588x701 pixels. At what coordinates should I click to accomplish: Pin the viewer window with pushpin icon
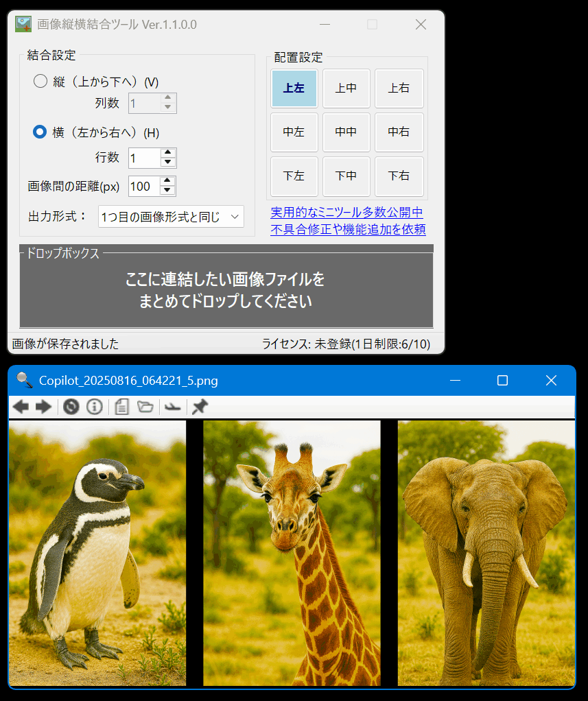pyautogui.click(x=200, y=407)
